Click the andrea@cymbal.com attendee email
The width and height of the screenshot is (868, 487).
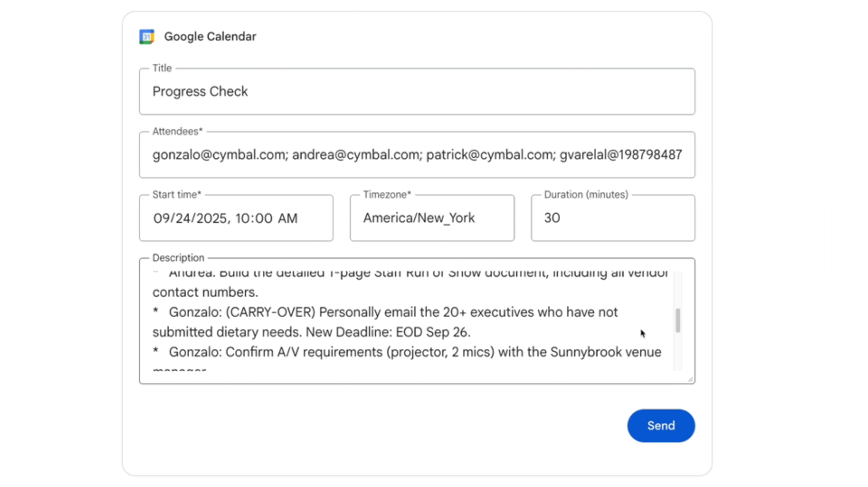356,155
